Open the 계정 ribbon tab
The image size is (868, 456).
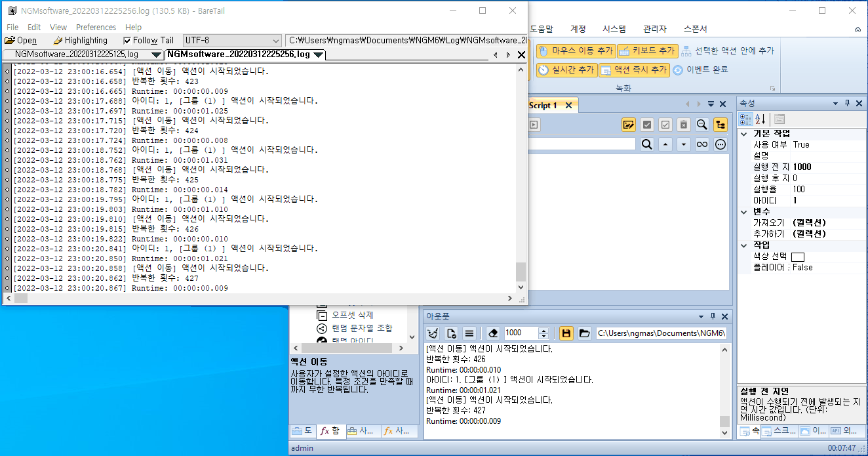tap(578, 29)
